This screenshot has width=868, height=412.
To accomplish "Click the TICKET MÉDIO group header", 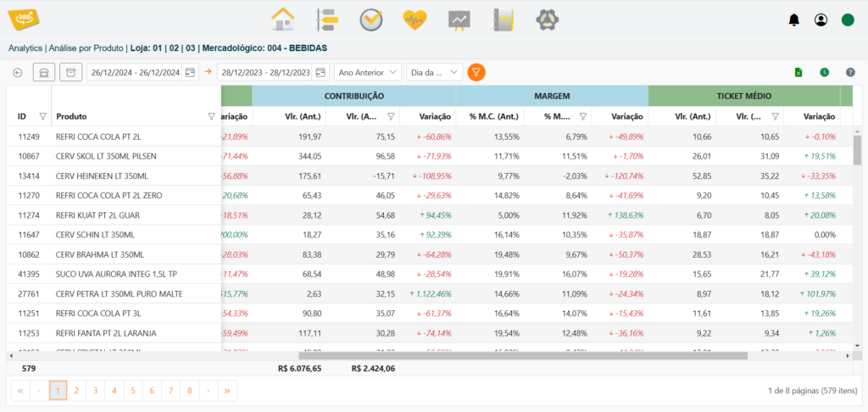I will point(744,96).
